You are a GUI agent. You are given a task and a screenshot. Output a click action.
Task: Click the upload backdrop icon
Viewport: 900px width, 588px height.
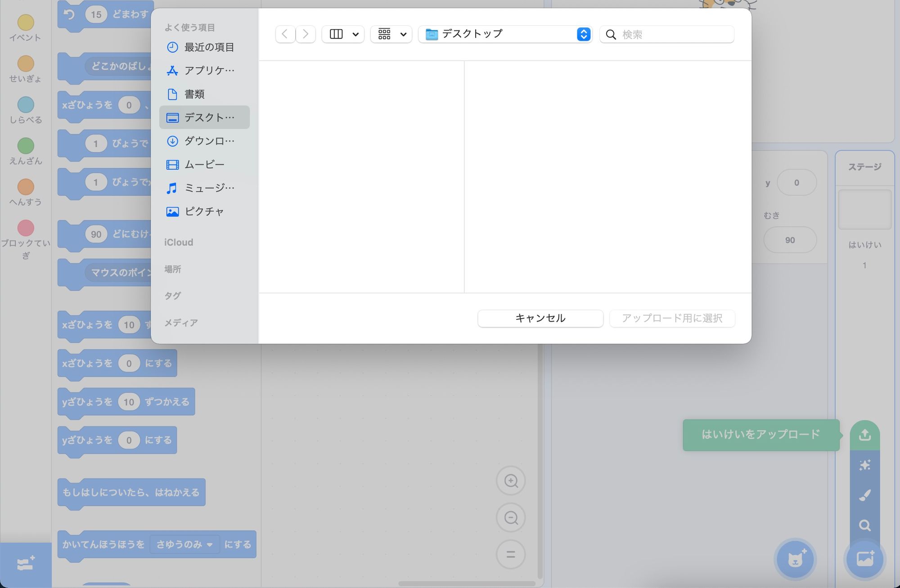click(x=864, y=435)
